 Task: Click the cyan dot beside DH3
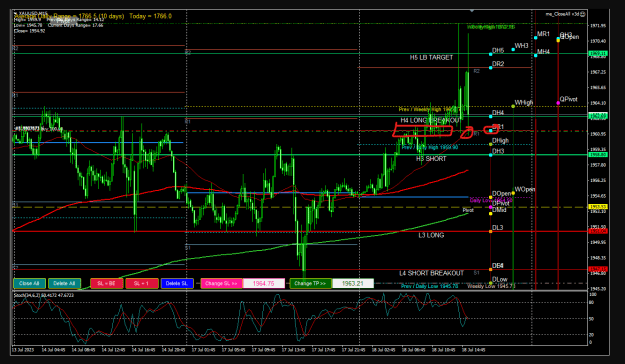[x=491, y=155]
